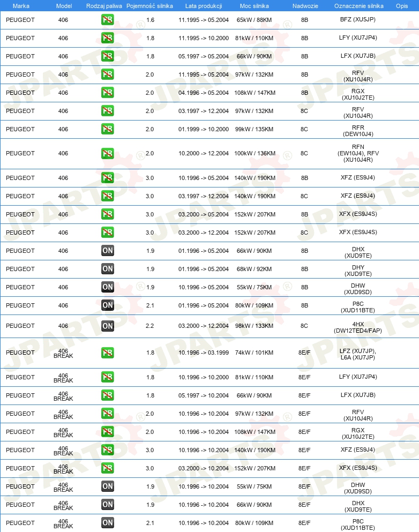Select the BFZ (XU5JP) engine code cell

[x=358, y=19]
